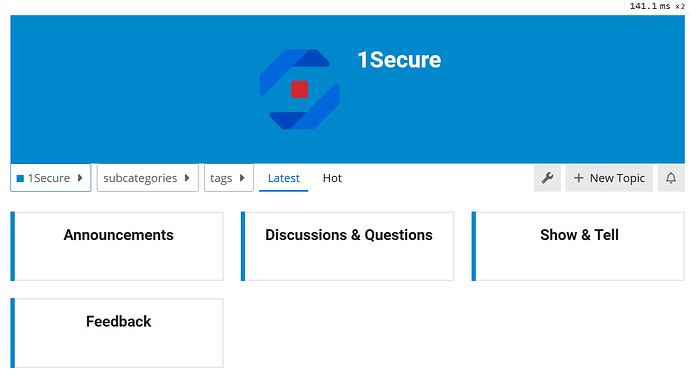Expand the subcategories dropdown
Viewport: 690px width, 386px height.
click(147, 178)
